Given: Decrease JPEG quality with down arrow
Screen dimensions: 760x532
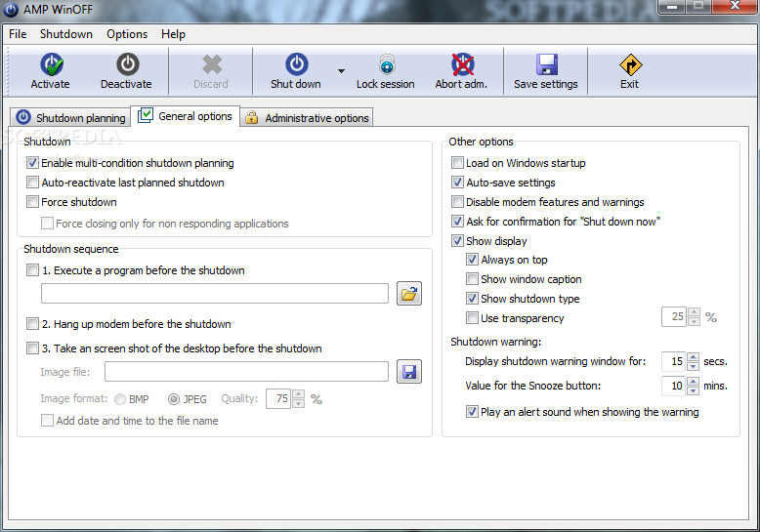Looking at the screenshot, I should 299,403.
